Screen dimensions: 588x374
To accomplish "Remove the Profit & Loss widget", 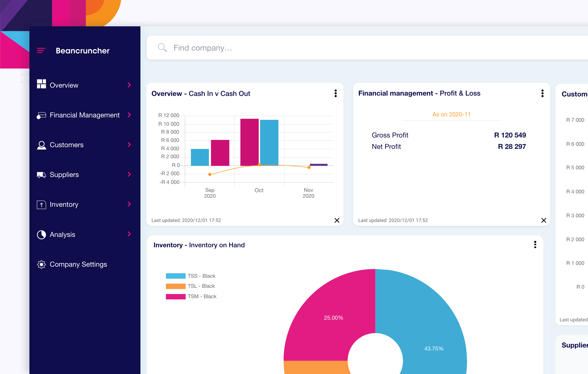I will coord(544,220).
